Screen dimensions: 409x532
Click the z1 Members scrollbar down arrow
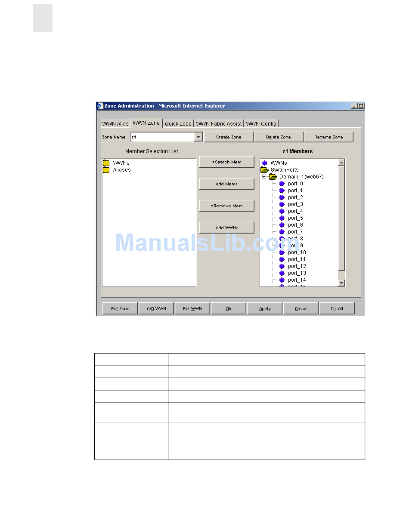(x=341, y=283)
